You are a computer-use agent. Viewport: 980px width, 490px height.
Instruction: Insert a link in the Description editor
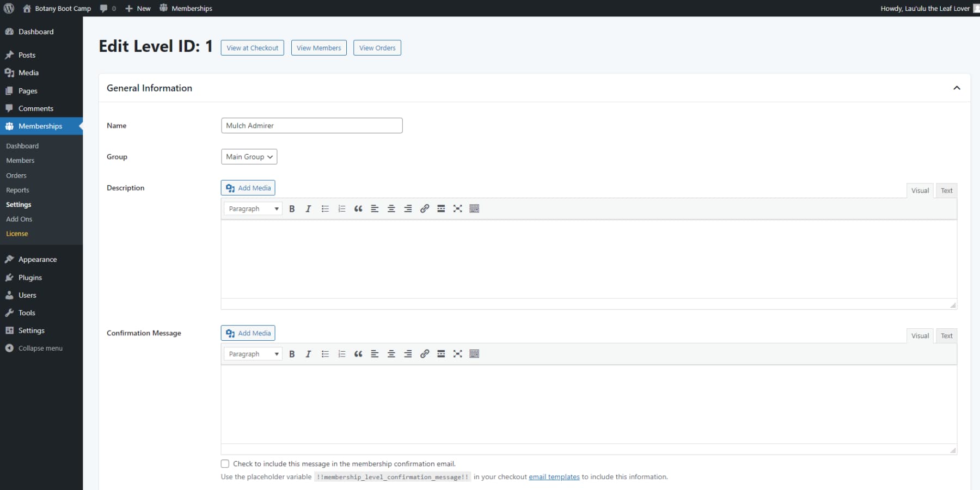(424, 209)
